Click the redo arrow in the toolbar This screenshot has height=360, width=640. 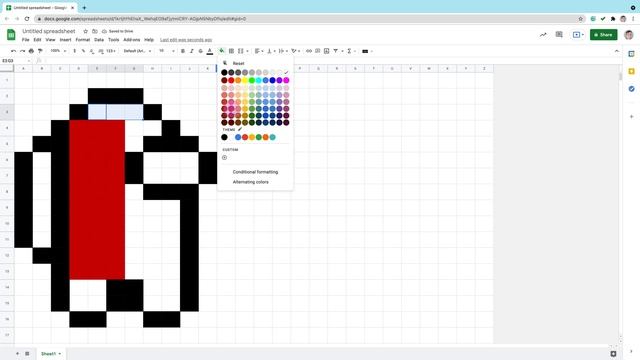click(x=22, y=51)
